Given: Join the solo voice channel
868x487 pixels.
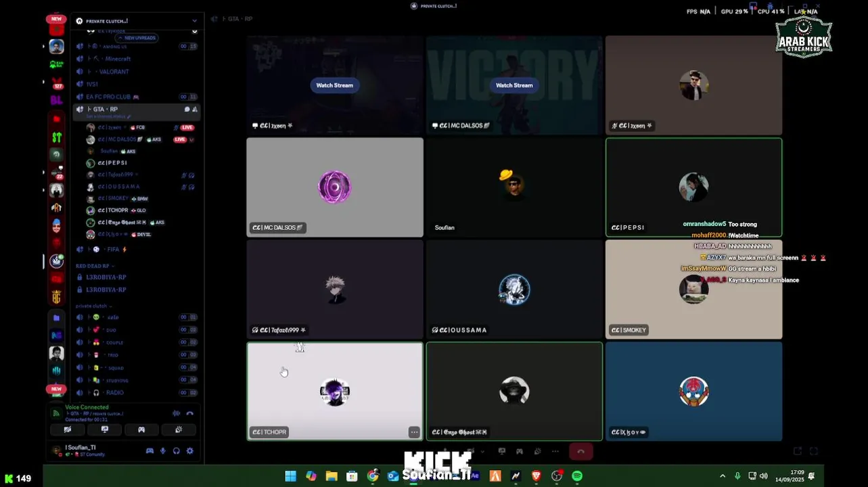Looking at the screenshot, I should pyautogui.click(x=137, y=317).
